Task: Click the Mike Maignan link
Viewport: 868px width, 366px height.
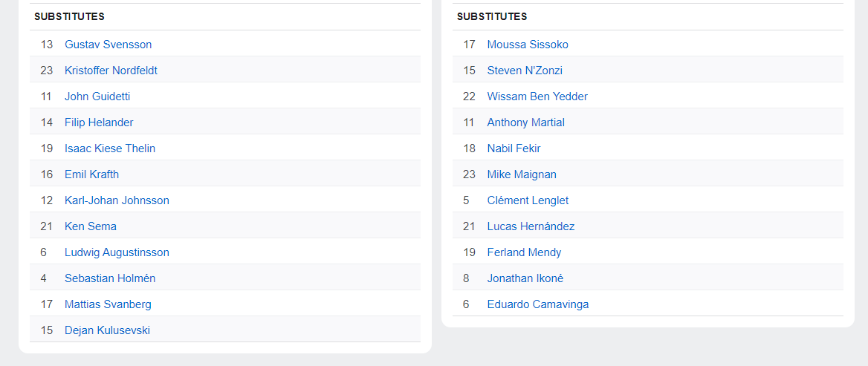Action: [x=522, y=174]
